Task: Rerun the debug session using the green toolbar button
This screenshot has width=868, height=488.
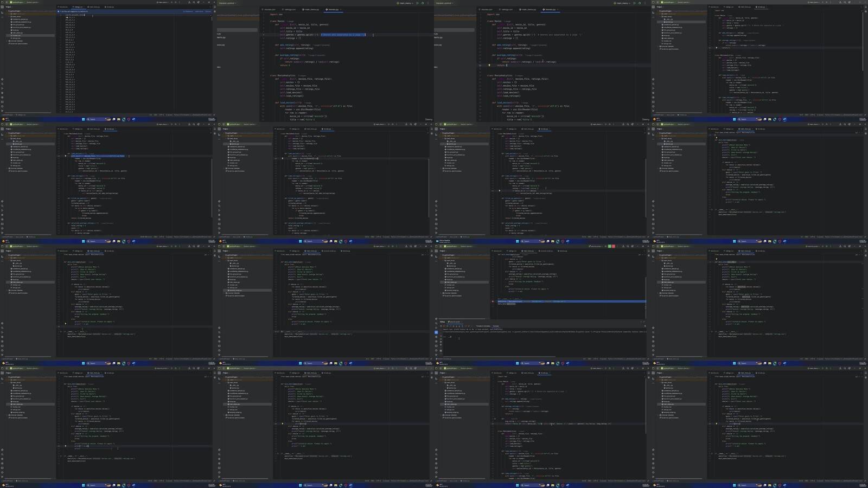Action: click(609, 246)
